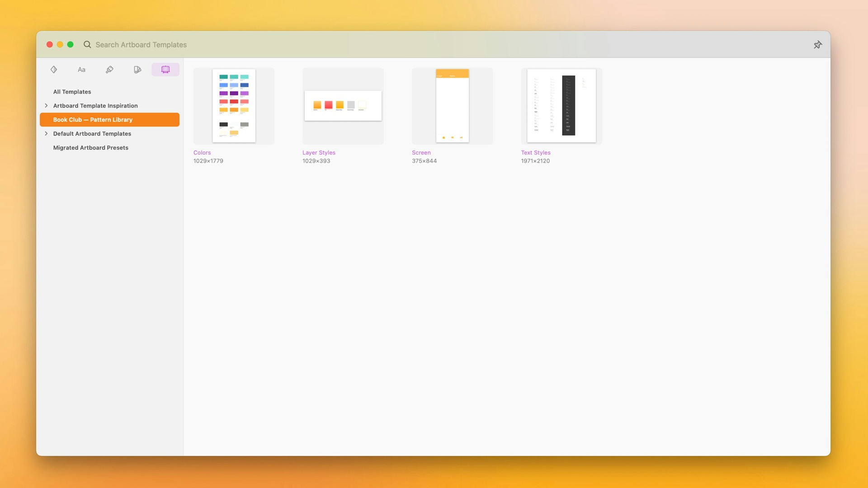Screen dimensions: 868x488
Task: Choose Migrated Artboard Presets
Action: click(x=90, y=148)
